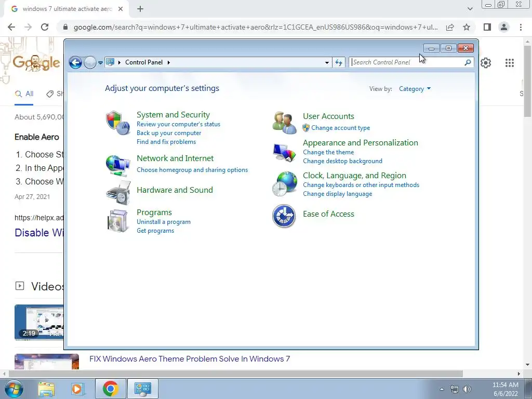532x399 pixels.
Task: Go back in Chrome browser
Action: (x=11, y=27)
